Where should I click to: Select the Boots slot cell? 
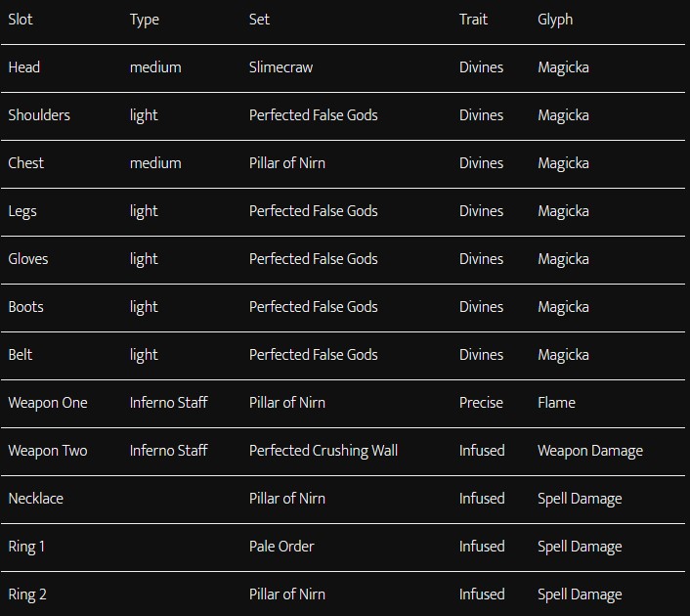(26, 307)
